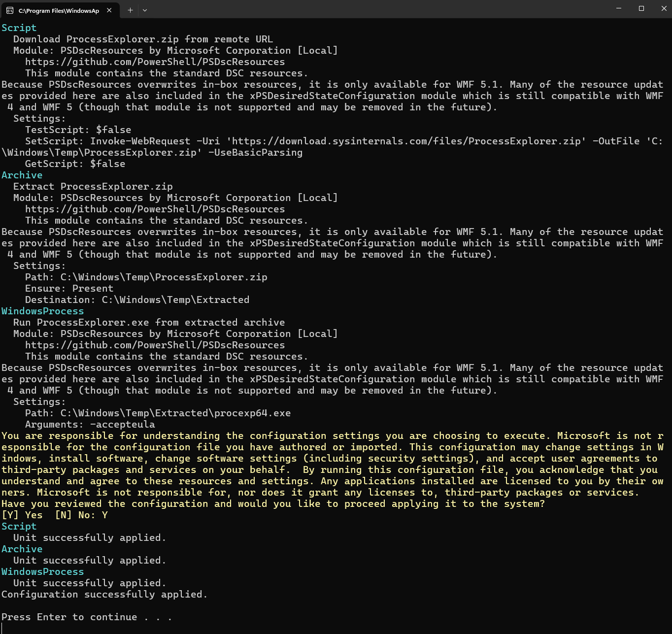
Task: Minimize the terminal window
Action: click(619, 8)
